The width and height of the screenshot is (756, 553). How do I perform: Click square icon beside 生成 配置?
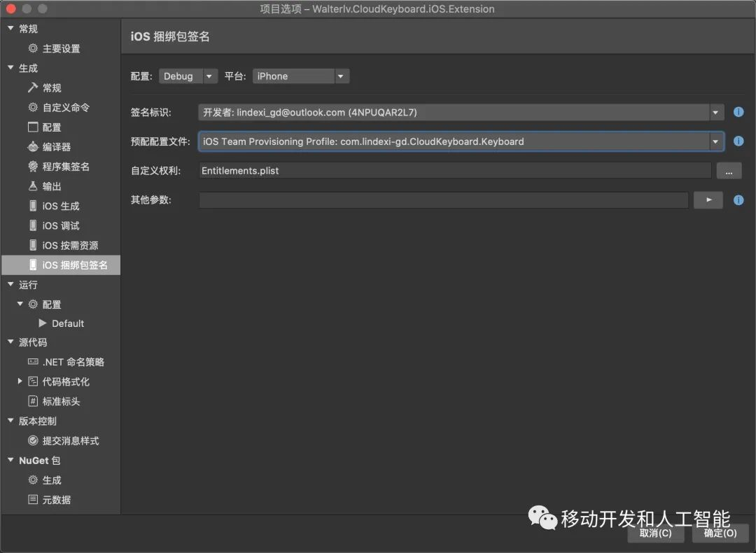point(33,127)
